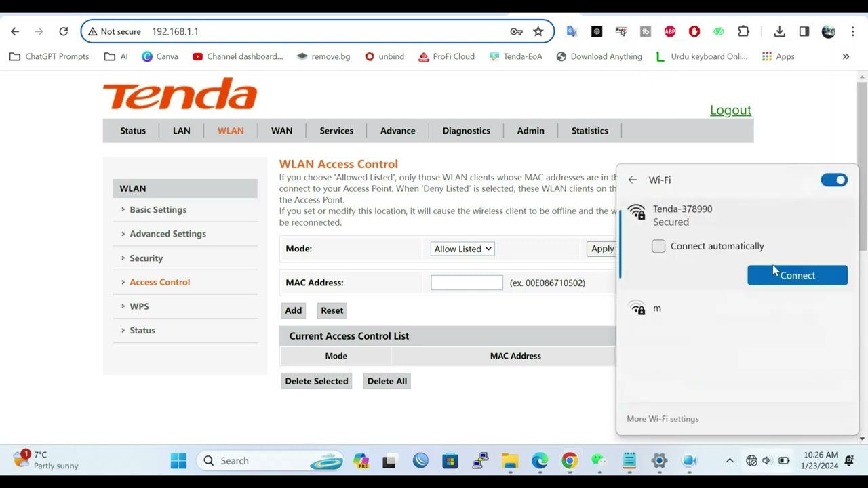Open the red stop-hand ad blocker extension
Image resolution: width=868 pixels, height=488 pixels.
(694, 31)
